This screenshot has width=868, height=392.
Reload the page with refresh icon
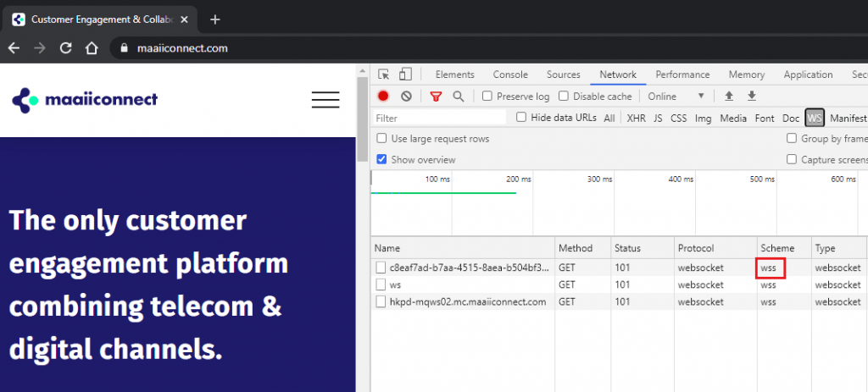66,48
